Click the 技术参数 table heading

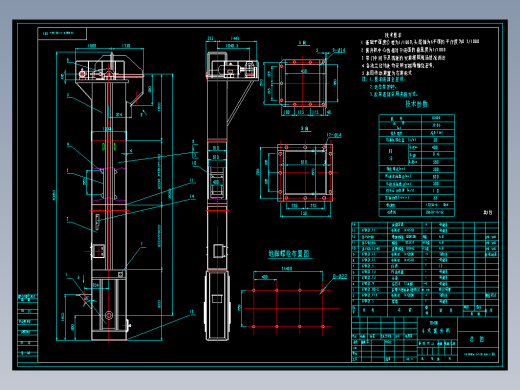click(x=416, y=104)
